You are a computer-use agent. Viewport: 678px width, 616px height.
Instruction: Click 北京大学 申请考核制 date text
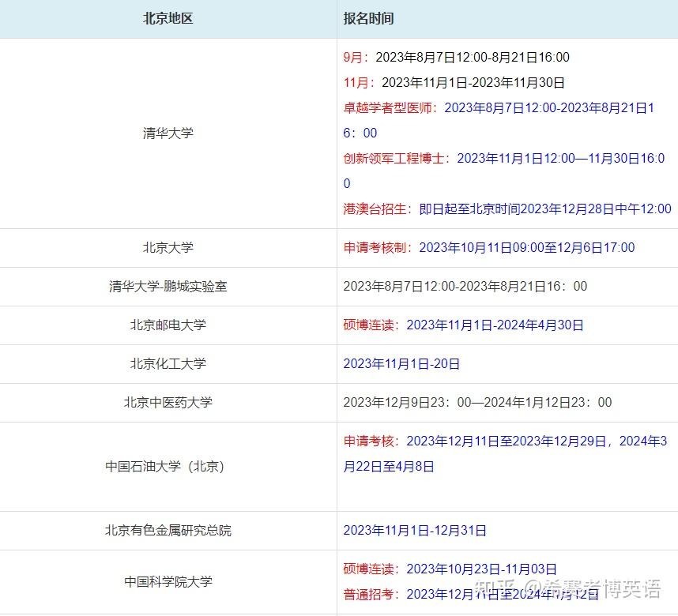[526, 248]
